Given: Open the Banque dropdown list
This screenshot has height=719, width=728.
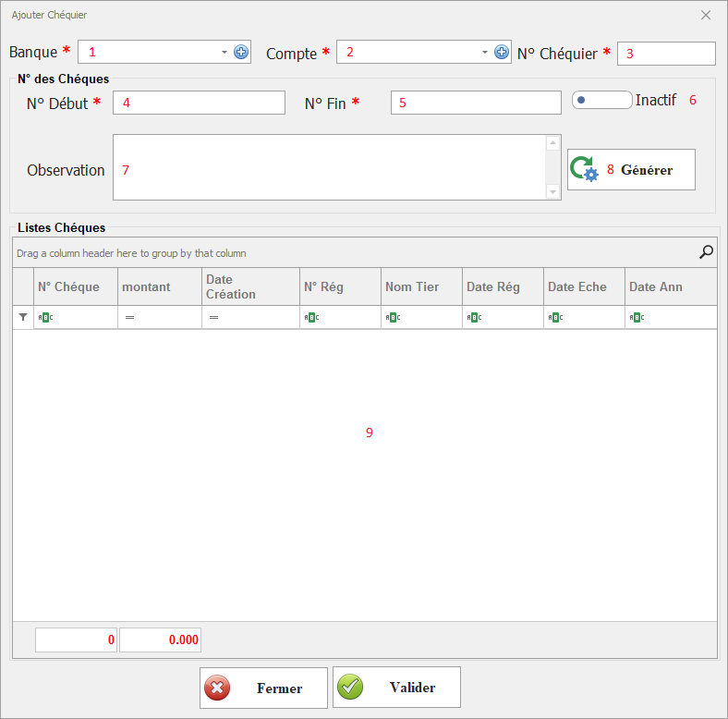Looking at the screenshot, I should 224,53.
